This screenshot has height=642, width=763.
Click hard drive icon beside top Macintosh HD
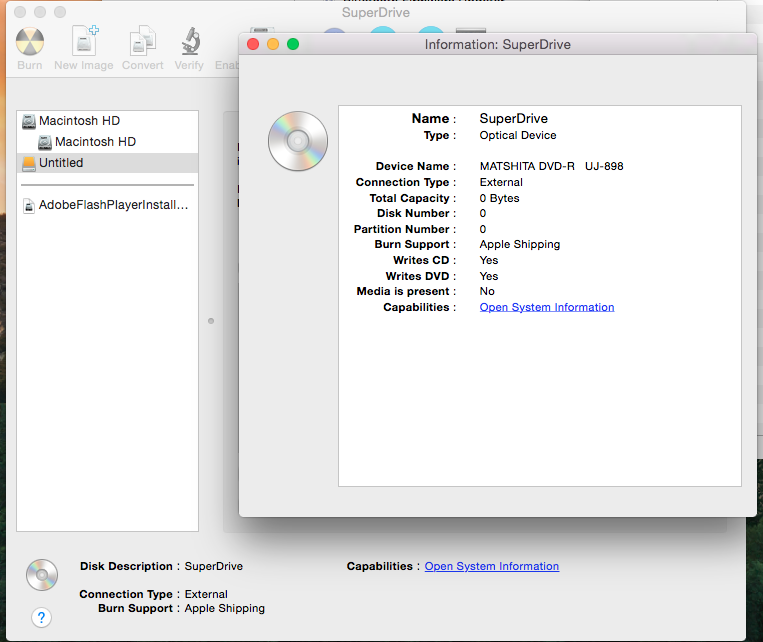29,121
